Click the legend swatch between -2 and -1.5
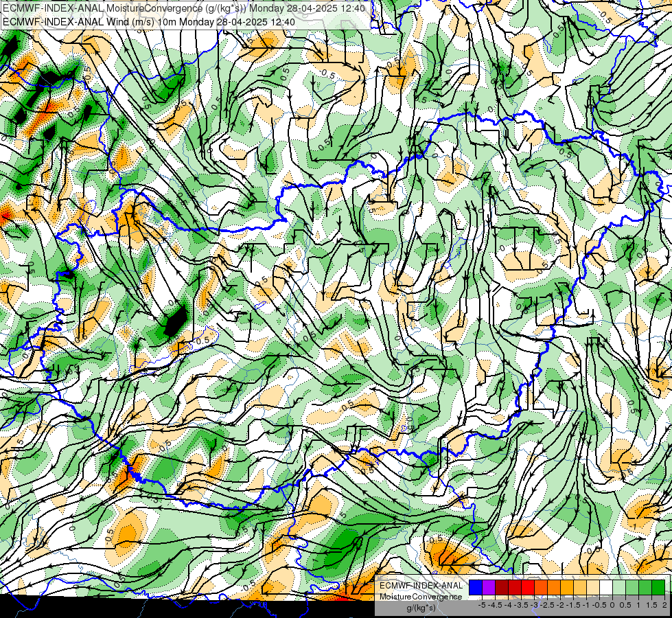 tap(567, 588)
